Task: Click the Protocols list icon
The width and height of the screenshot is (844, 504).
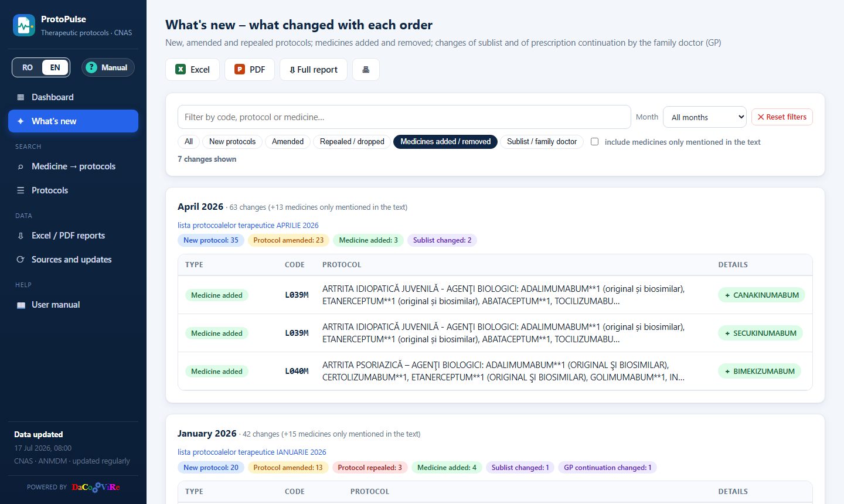Action: click(x=21, y=190)
